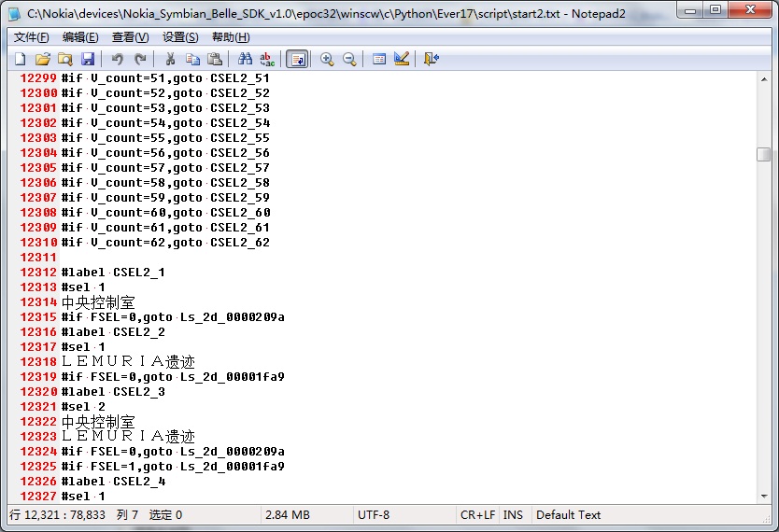Close the Notepad2 window

[750, 9]
